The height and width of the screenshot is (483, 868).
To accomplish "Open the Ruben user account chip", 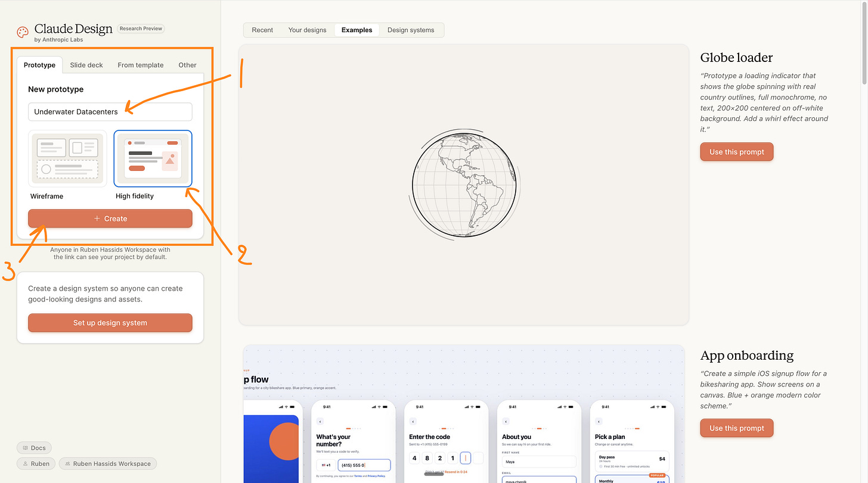I will (x=36, y=464).
